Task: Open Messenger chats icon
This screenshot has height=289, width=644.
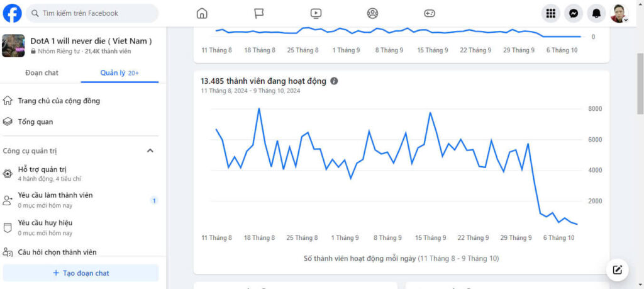Action: click(574, 13)
